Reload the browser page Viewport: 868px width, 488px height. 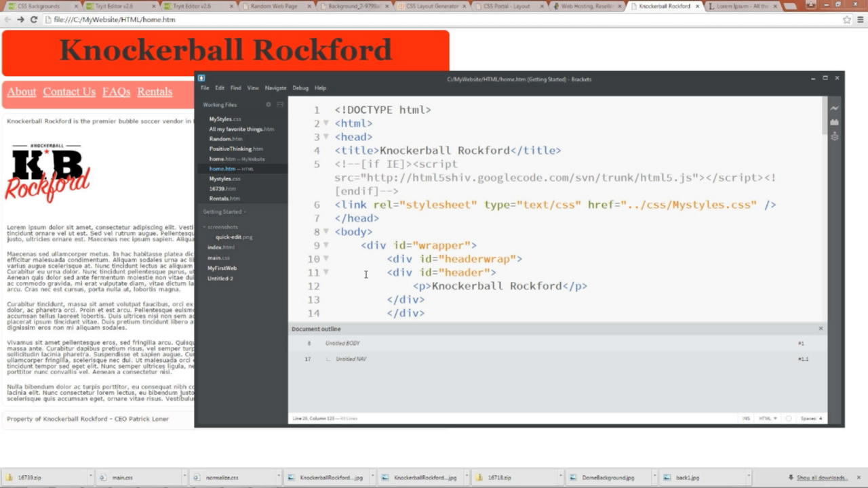[33, 20]
